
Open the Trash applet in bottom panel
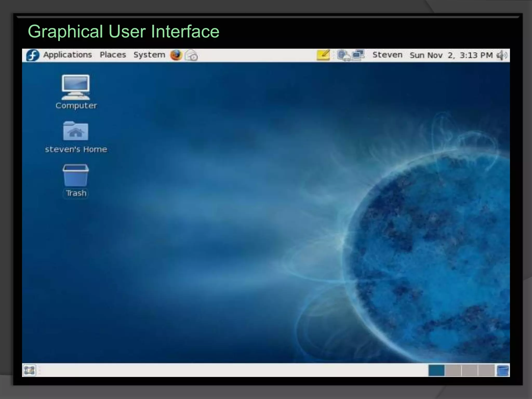503,370
